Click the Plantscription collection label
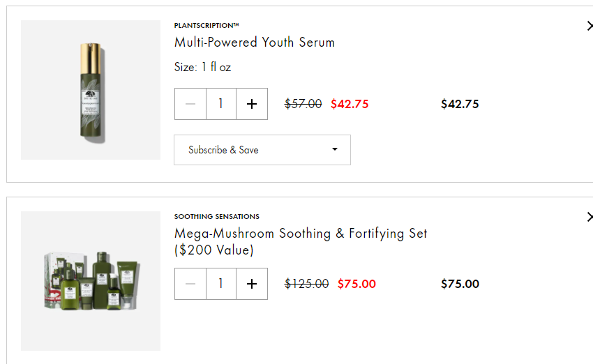The image size is (593, 364). 207,25
